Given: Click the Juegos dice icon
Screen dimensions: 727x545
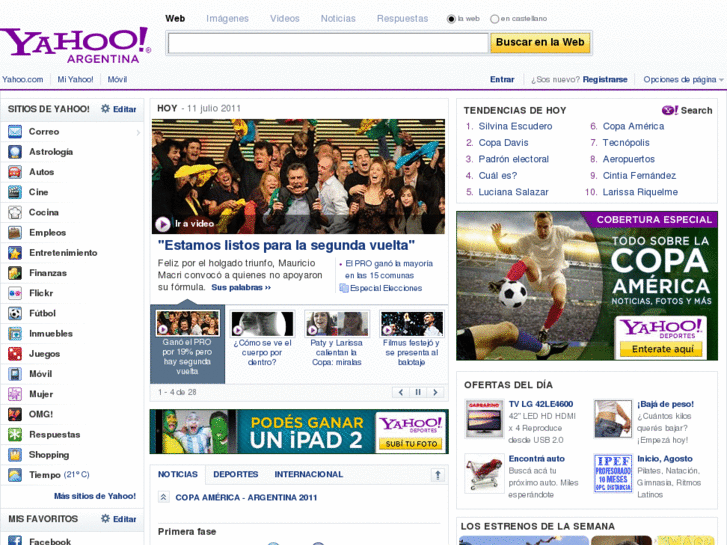Looking at the screenshot, I should pos(15,353).
